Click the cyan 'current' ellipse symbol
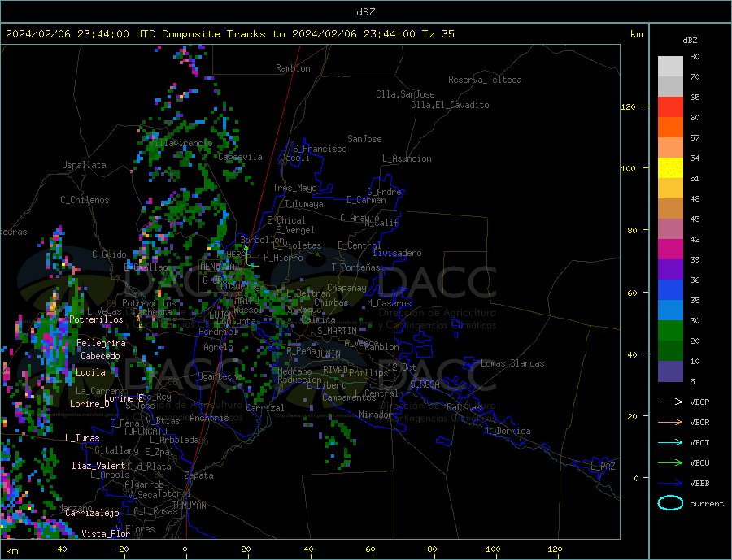The height and width of the screenshot is (560, 732). click(x=670, y=503)
